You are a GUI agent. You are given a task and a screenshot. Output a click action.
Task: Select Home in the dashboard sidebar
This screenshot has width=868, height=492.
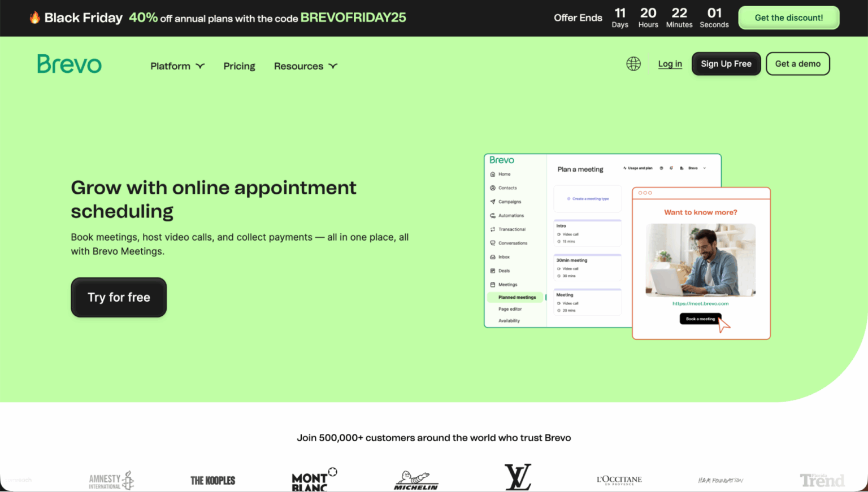tap(502, 174)
